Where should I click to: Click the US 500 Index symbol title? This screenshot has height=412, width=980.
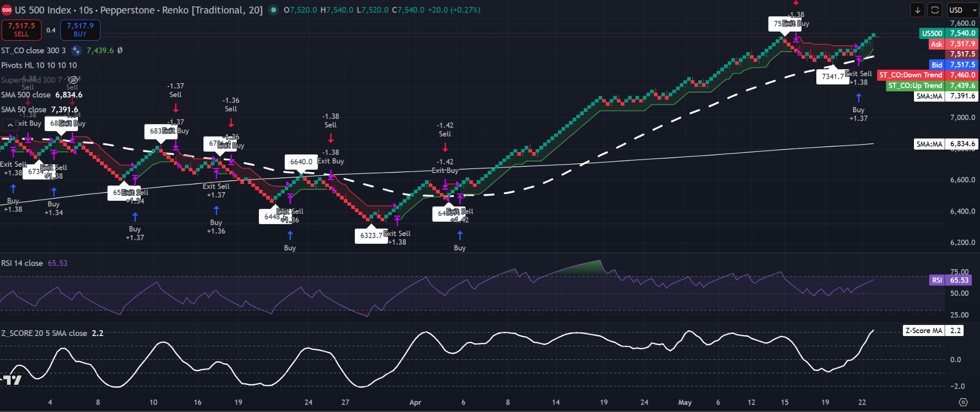(x=43, y=10)
